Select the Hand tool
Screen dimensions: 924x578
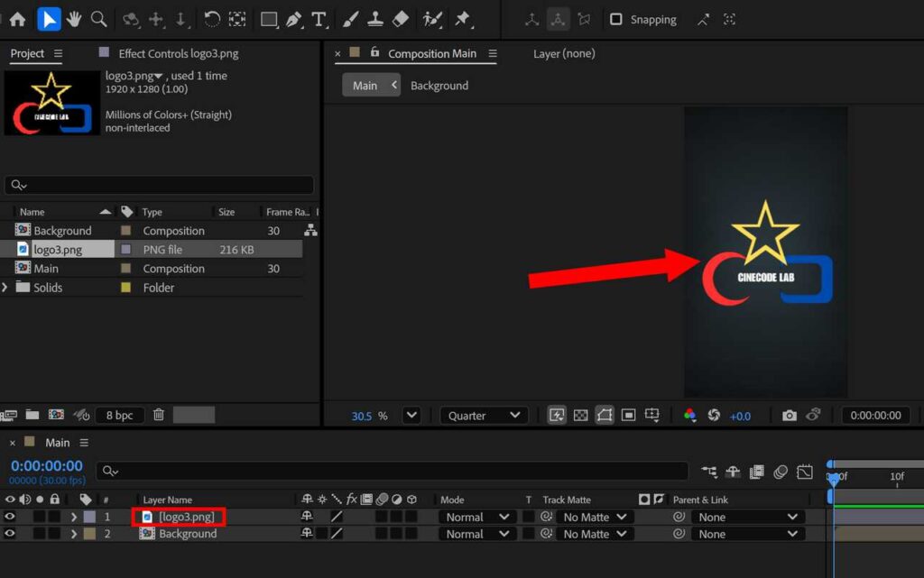tap(74, 20)
